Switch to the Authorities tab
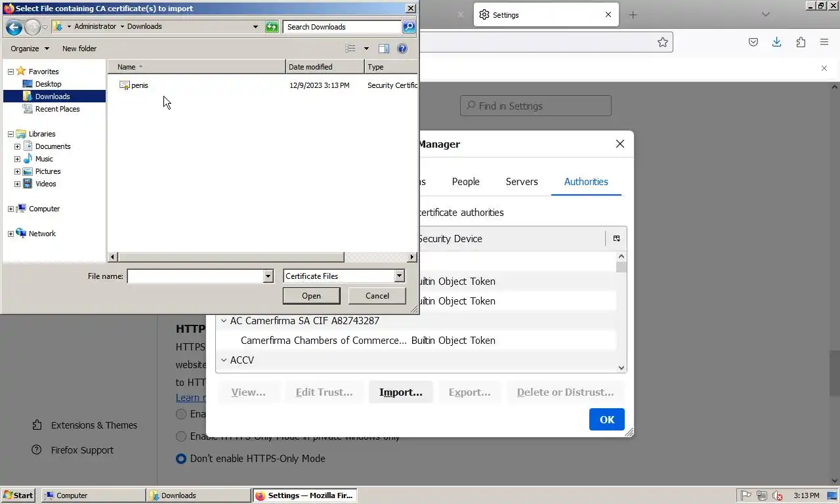This screenshot has height=504, width=840. [x=586, y=182]
